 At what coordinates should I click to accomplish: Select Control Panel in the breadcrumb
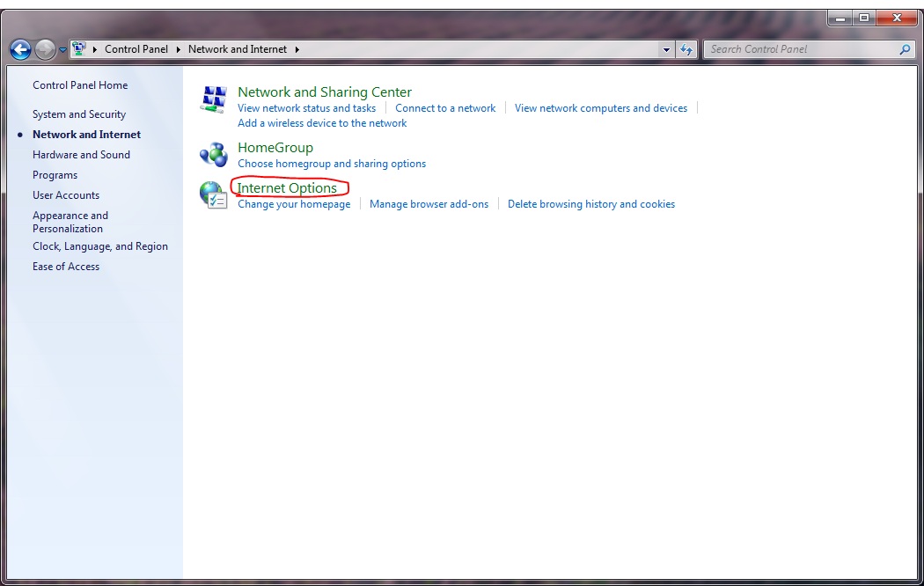136,49
